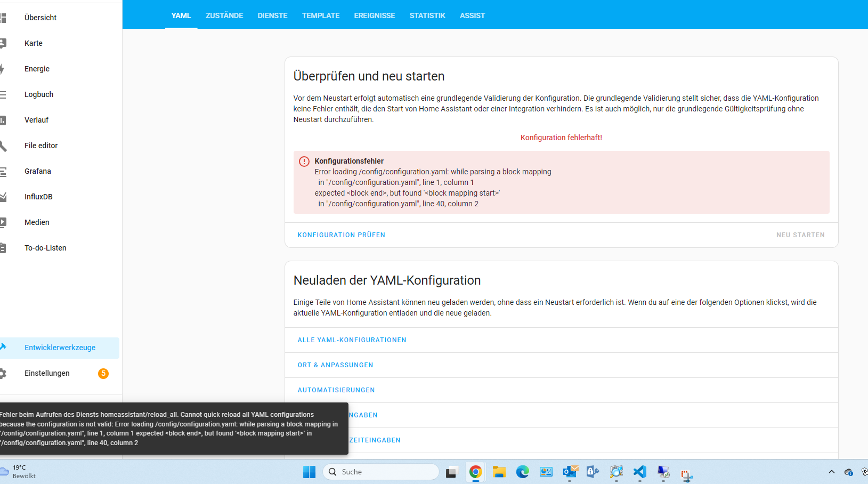Click the reload_all error toast notification
868x484 pixels.
point(174,429)
